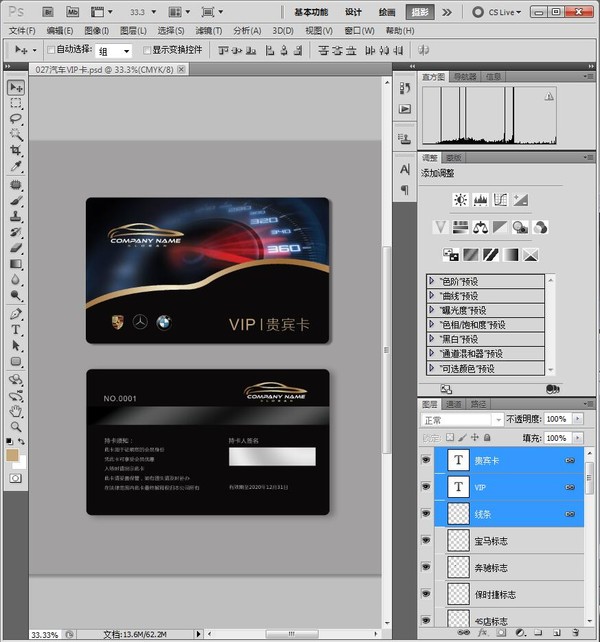Open the zoom level 33.3 dropdown

[x=154, y=12]
